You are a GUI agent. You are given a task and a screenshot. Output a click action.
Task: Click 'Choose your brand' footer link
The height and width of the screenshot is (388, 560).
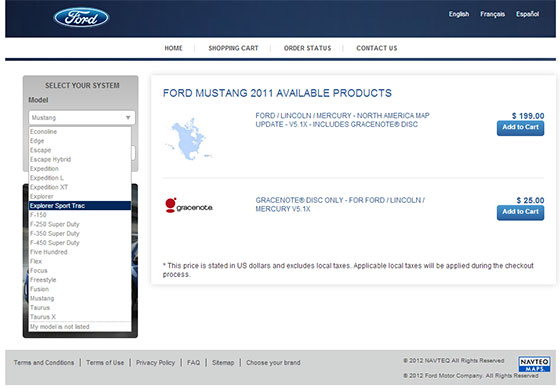[273, 363]
